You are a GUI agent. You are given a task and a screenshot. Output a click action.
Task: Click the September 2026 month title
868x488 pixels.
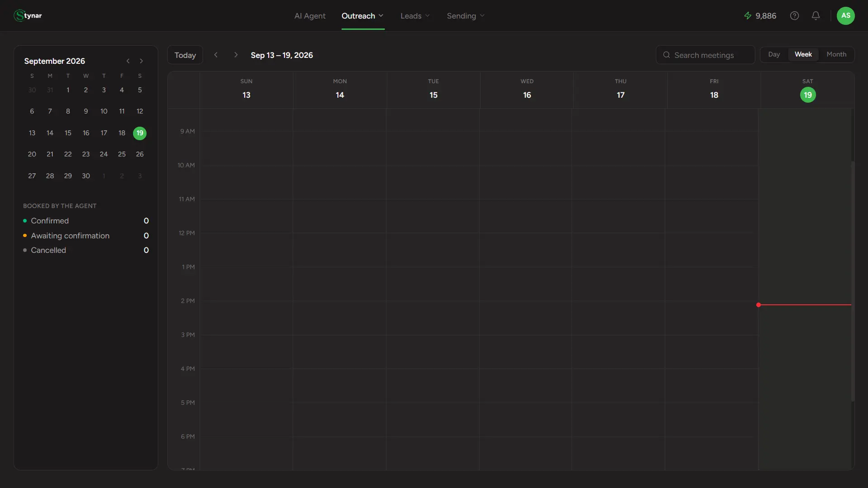coord(55,61)
